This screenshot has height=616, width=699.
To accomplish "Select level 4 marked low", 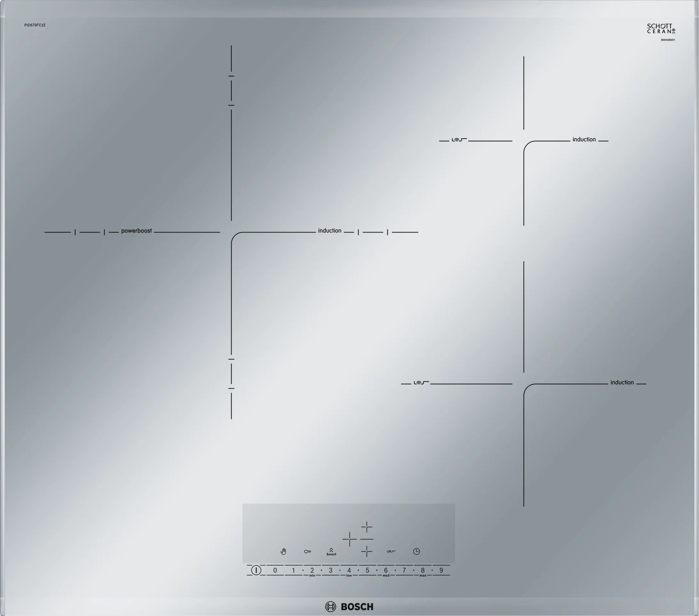I will pyautogui.click(x=349, y=570).
